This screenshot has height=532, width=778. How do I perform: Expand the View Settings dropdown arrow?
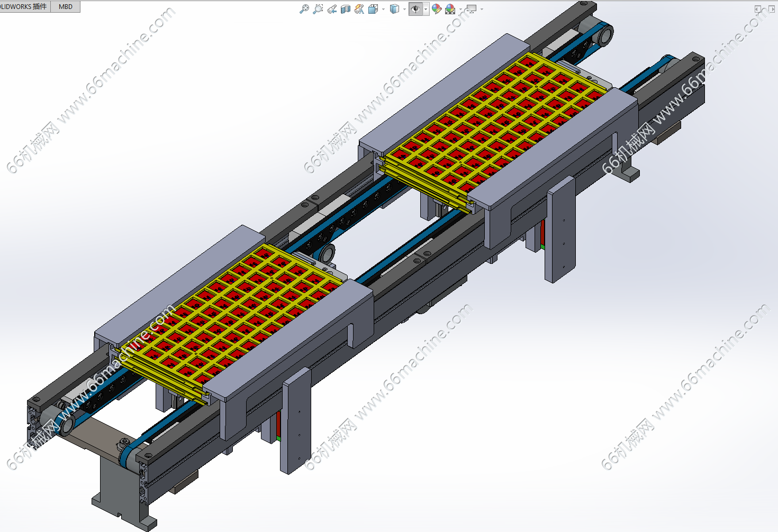click(x=482, y=9)
